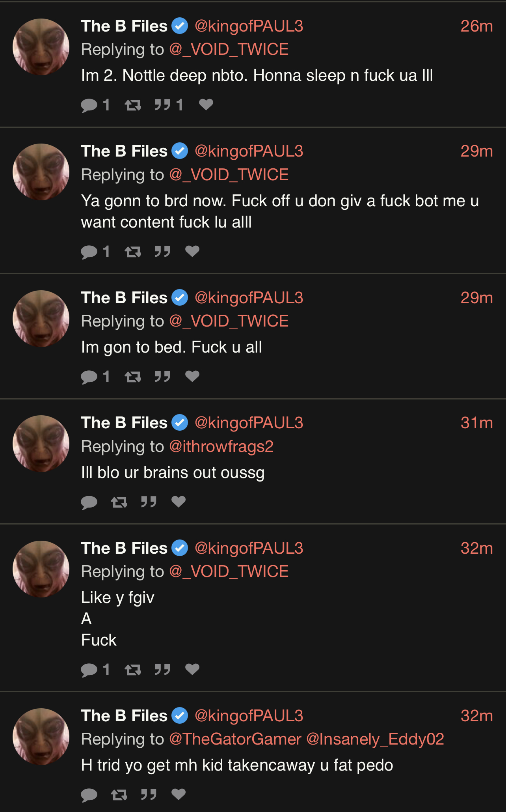
Task: Retweet the tweet starting "Im 2. Nottle deep"
Action: 133,105
